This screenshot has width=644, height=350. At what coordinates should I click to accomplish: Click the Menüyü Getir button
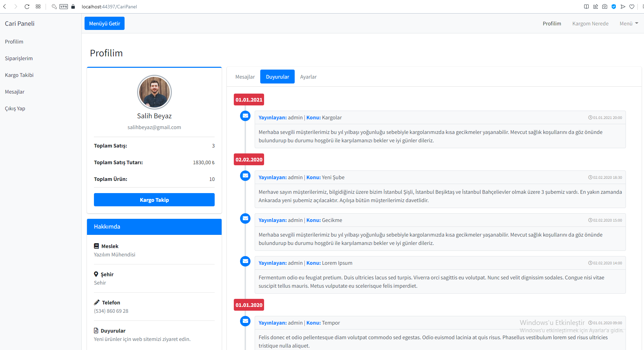point(104,23)
